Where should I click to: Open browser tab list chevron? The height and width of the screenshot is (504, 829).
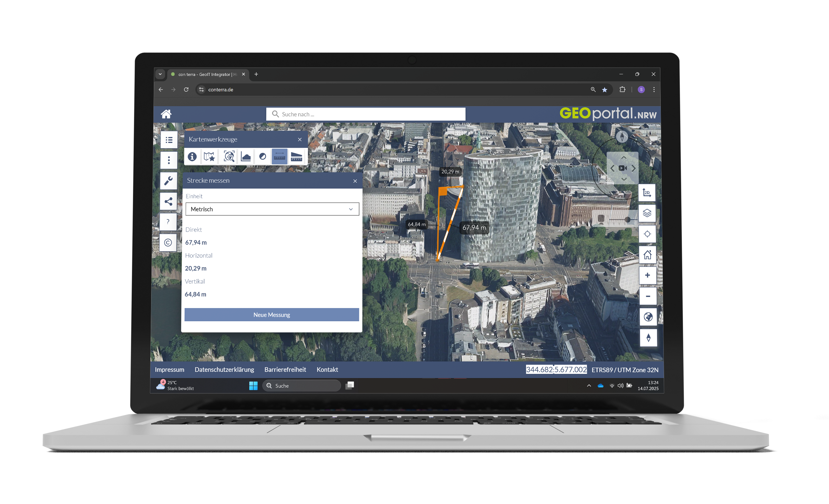click(x=160, y=74)
